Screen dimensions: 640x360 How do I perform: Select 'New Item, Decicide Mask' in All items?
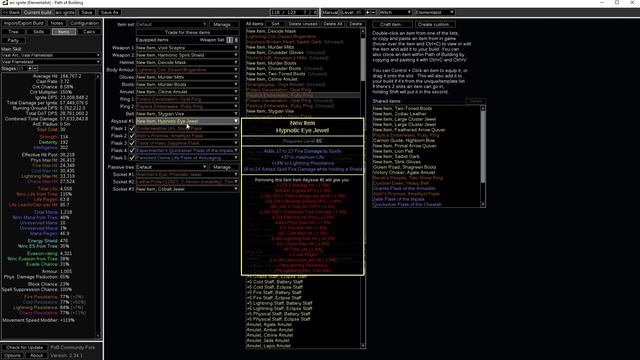(x=271, y=31)
